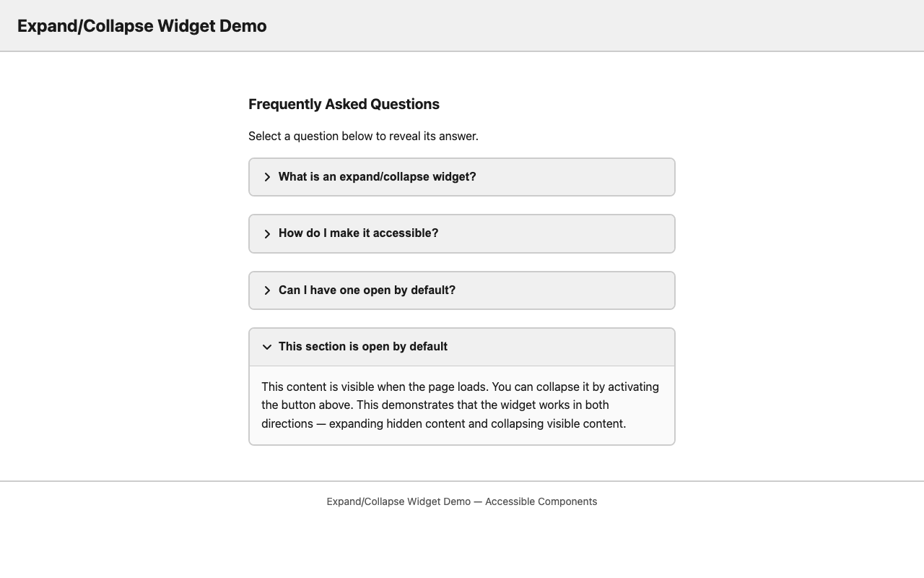Click the footer region of the page

(462, 501)
